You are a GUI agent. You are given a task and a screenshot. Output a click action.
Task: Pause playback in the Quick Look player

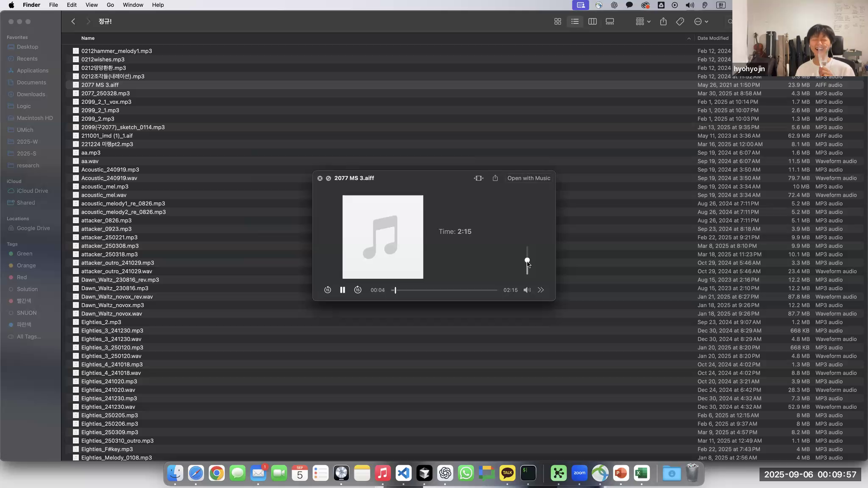point(342,290)
